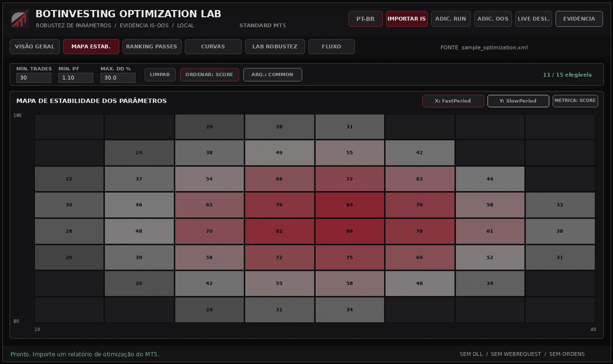
Task: Open the CURVAS tab
Action: coord(213,46)
